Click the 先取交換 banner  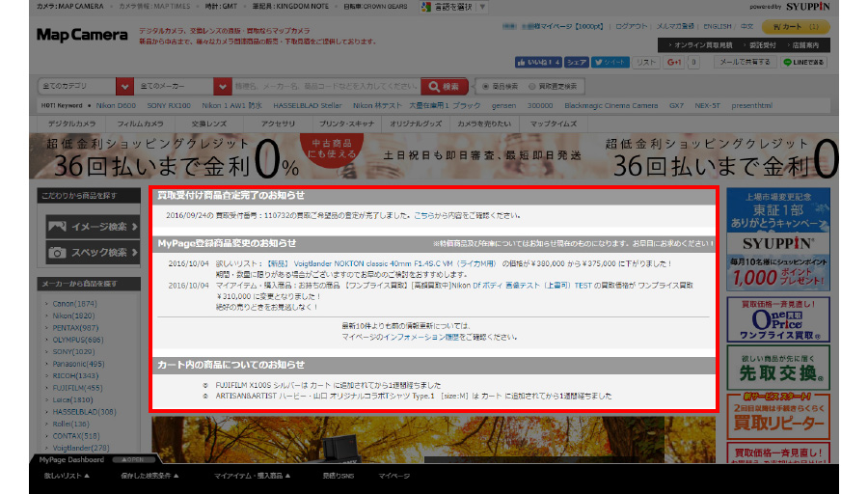777,368
